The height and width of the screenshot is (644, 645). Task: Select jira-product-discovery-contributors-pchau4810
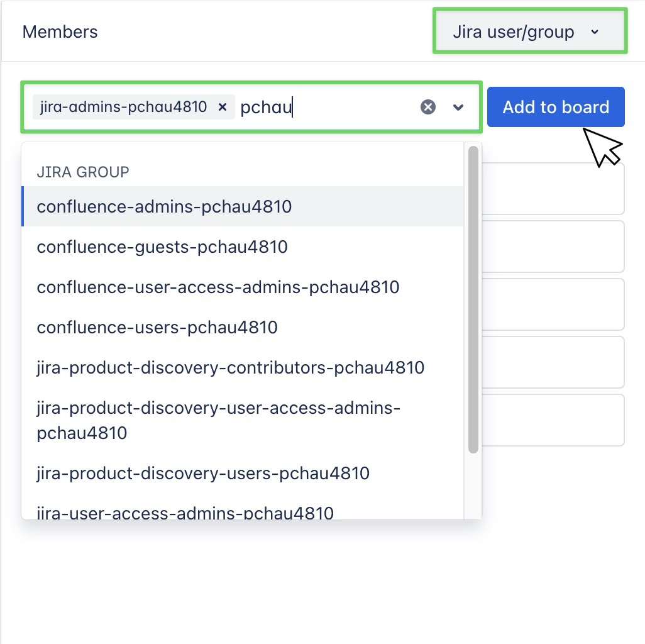230,368
